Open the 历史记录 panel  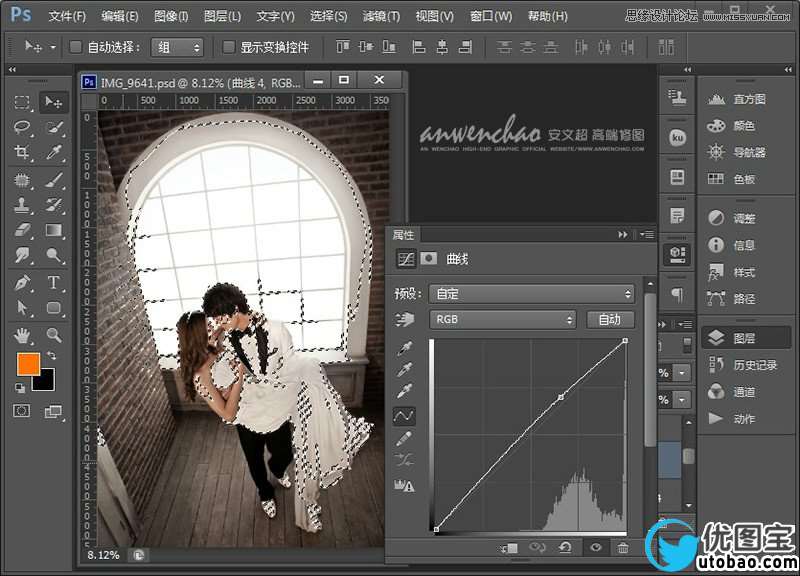click(x=757, y=365)
